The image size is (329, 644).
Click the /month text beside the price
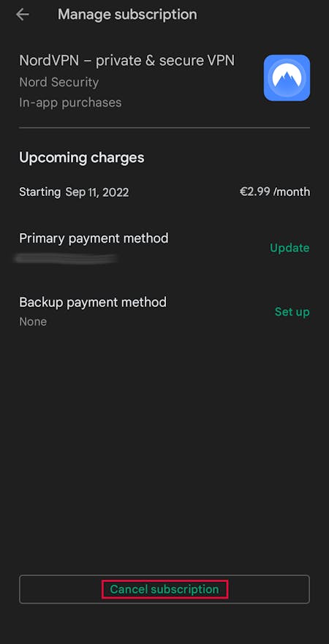290,192
